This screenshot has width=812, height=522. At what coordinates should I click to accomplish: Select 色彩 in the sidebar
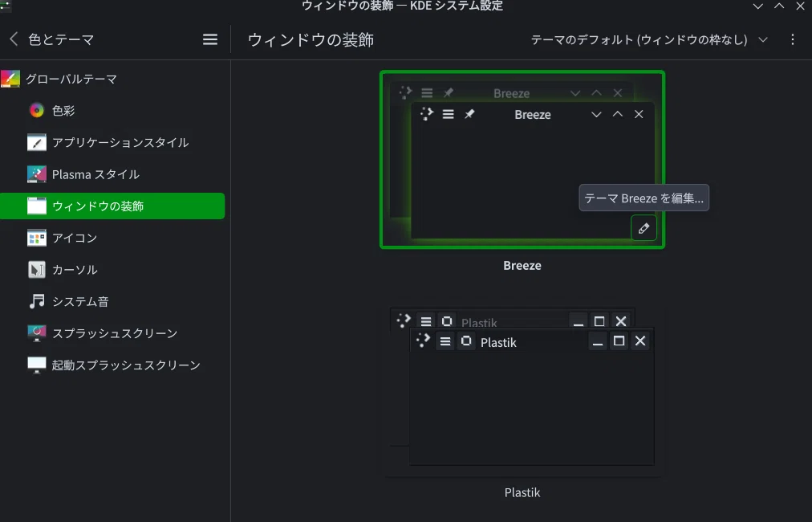[x=112, y=110]
